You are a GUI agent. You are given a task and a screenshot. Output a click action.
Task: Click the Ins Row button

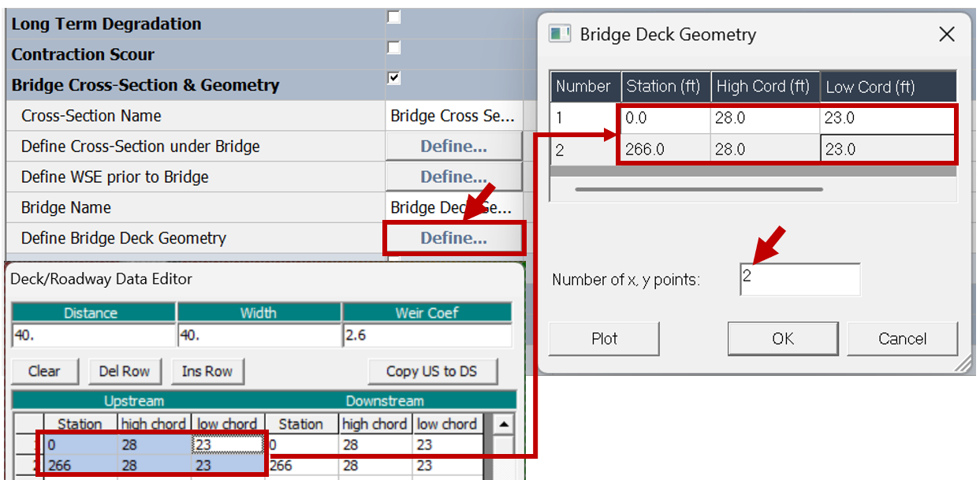(x=207, y=371)
